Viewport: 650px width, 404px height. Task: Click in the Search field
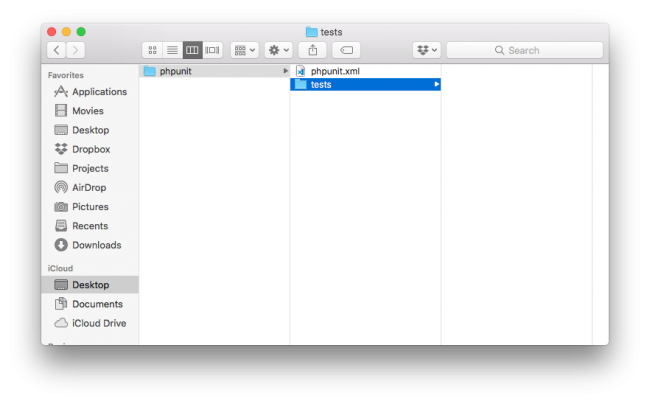click(x=524, y=50)
